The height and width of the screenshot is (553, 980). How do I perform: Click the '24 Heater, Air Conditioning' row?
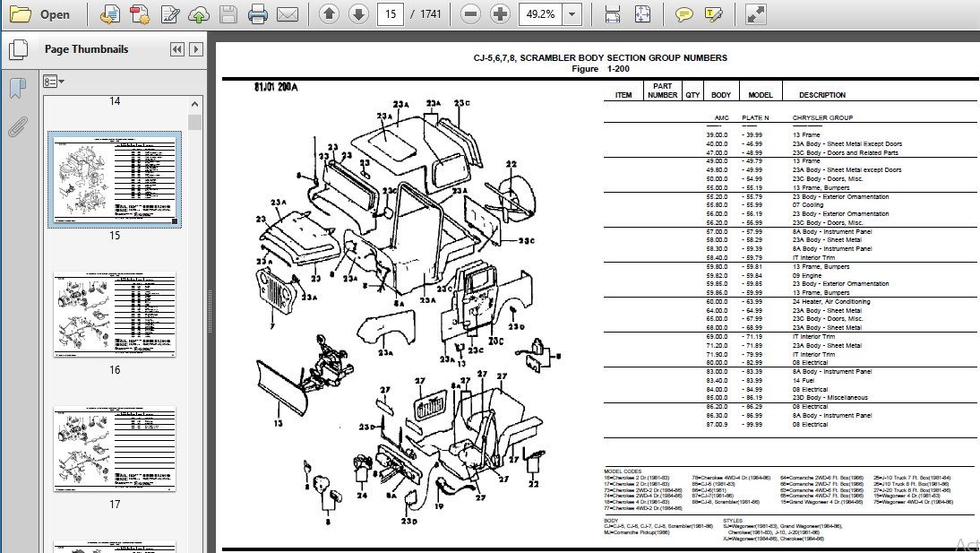click(x=830, y=301)
